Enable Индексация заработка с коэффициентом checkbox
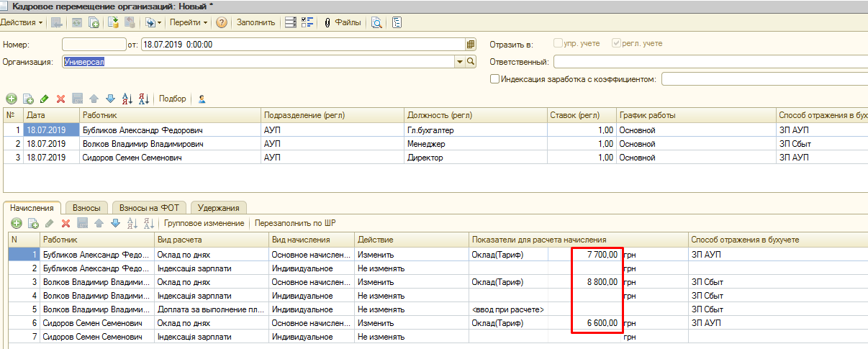This screenshot has width=868, height=349. [494, 79]
